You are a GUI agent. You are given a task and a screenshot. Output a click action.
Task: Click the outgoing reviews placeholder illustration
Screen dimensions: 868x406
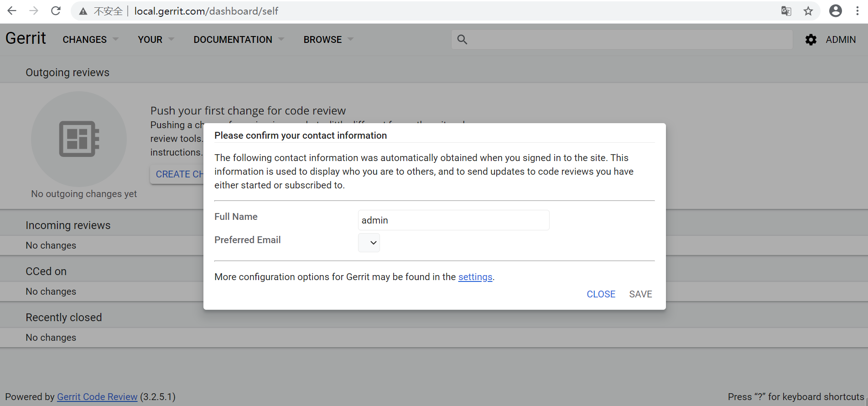[79, 139]
